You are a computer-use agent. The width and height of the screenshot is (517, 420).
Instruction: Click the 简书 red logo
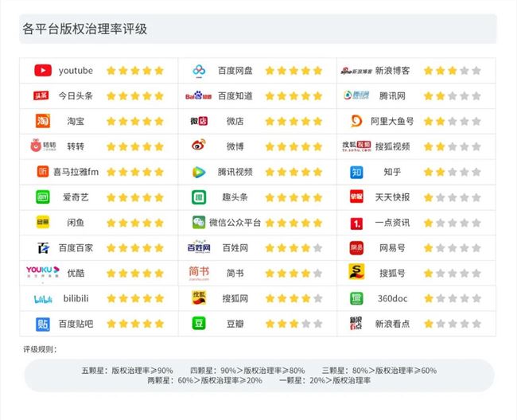tap(199, 273)
